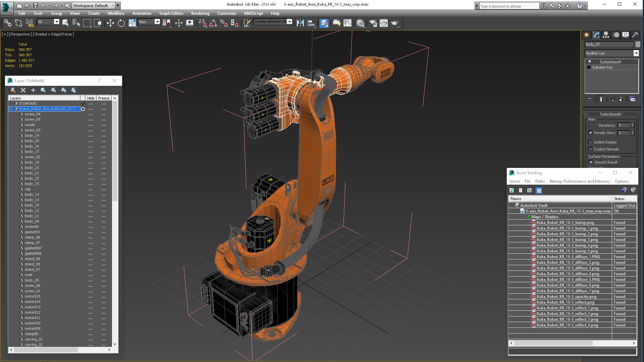Select the Link tool in main toolbar
This screenshot has width=644, height=362.
click(x=7, y=23)
